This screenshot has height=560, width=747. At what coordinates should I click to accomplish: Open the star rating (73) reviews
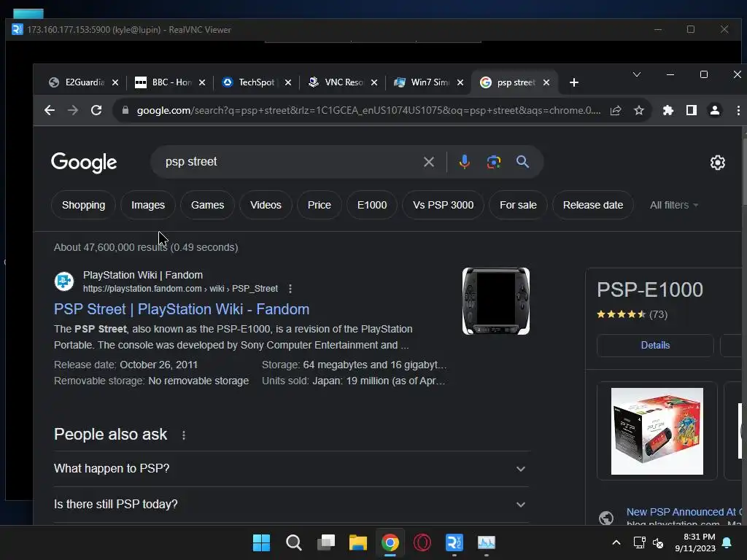(x=632, y=315)
